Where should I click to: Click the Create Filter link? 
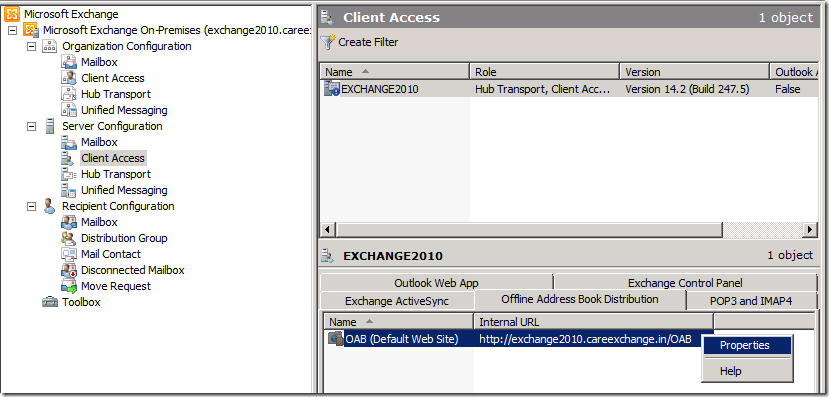pos(368,42)
